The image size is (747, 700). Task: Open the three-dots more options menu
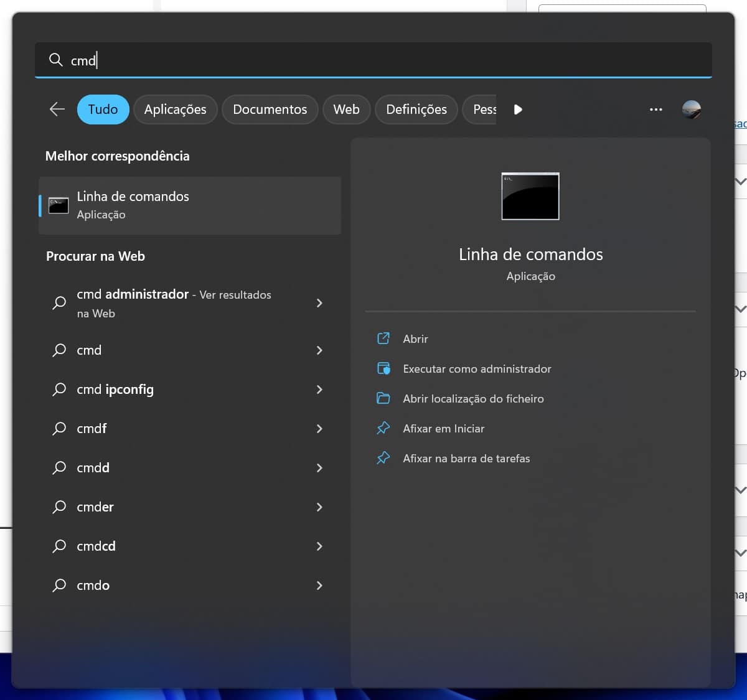[655, 110]
